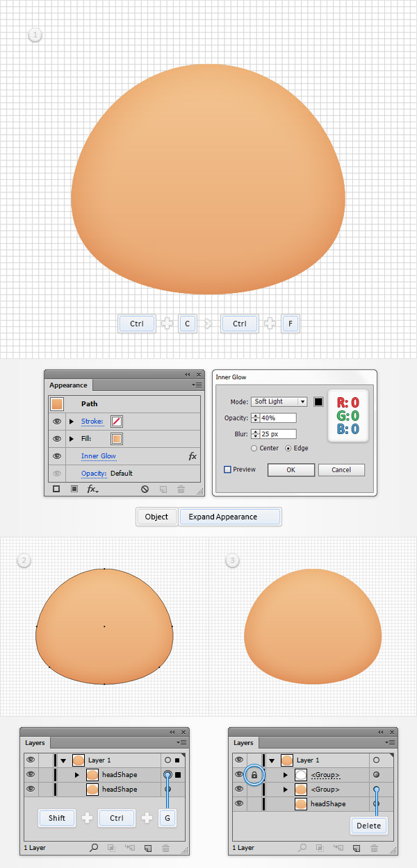Image resolution: width=417 pixels, height=868 pixels.
Task: Click target circle of Layer 1 in right panel
Action: pyautogui.click(x=376, y=760)
